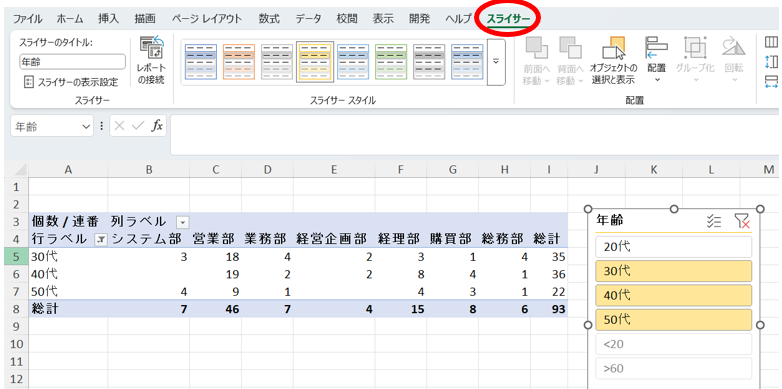Clear filter icon in 年齢 slicer
Screen dimensions: 782x389
[x=742, y=221]
